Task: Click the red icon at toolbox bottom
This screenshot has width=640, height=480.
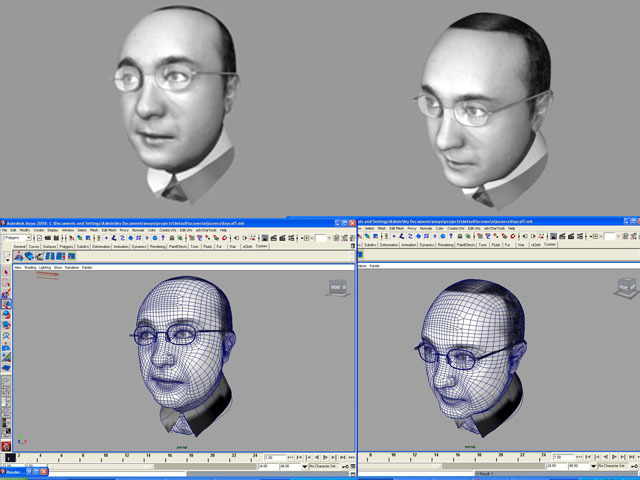Action: click(6, 446)
